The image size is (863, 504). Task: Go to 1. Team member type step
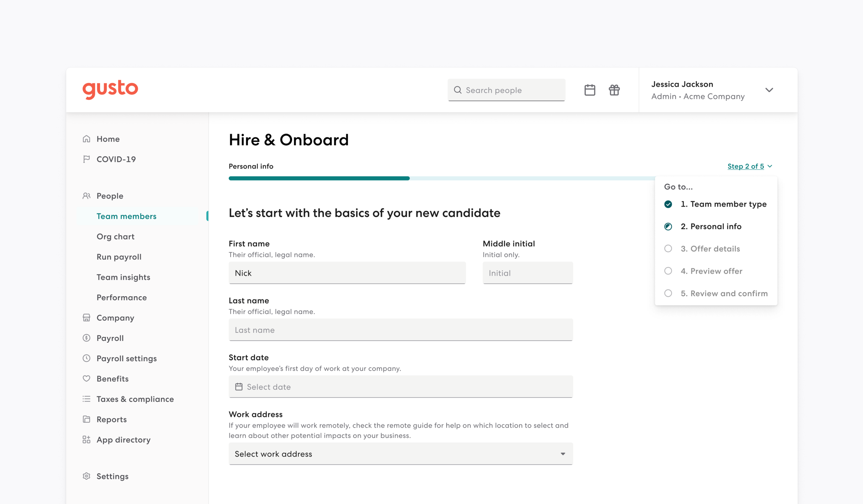point(723,204)
